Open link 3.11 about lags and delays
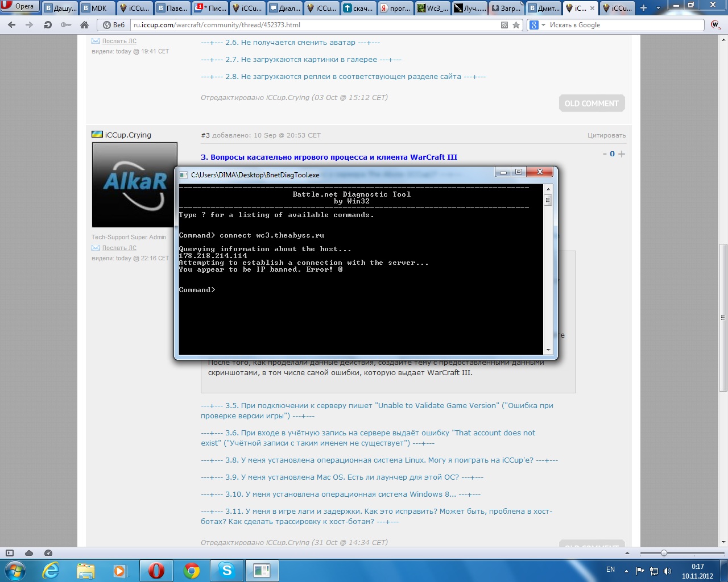The height and width of the screenshot is (582, 728). [x=377, y=517]
